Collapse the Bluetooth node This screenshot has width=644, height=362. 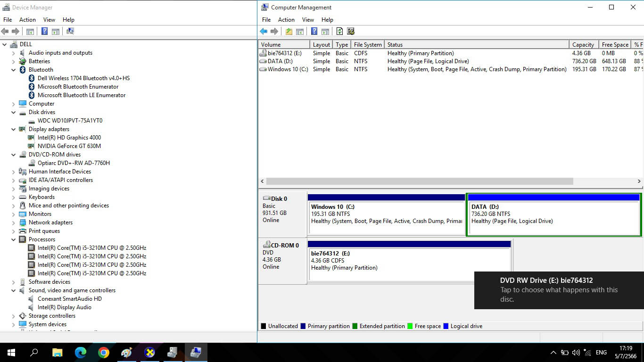[14, 70]
